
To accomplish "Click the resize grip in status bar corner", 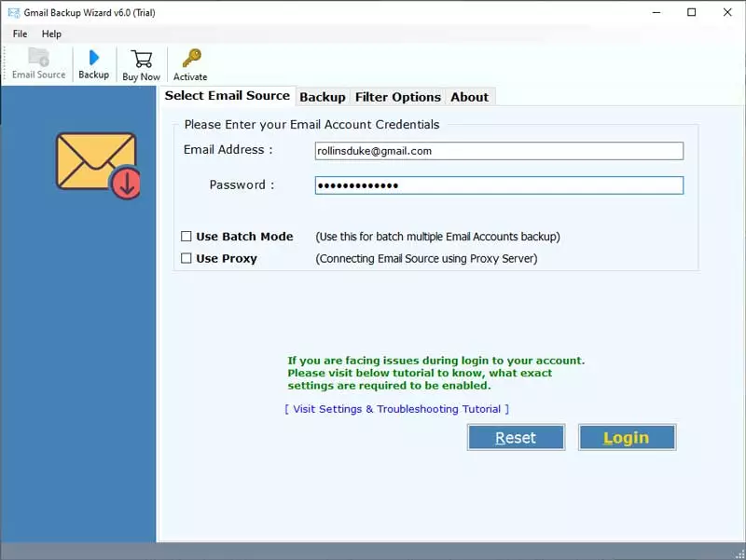I will (739, 553).
